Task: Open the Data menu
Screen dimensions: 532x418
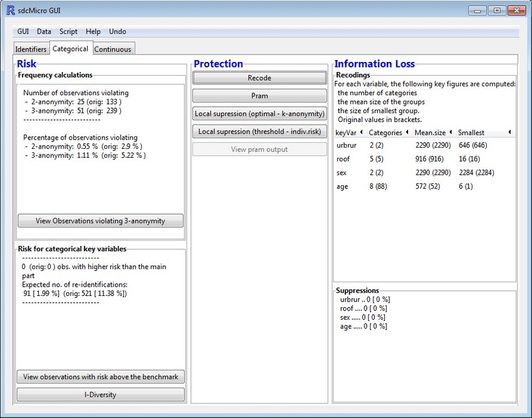Action: tap(44, 31)
